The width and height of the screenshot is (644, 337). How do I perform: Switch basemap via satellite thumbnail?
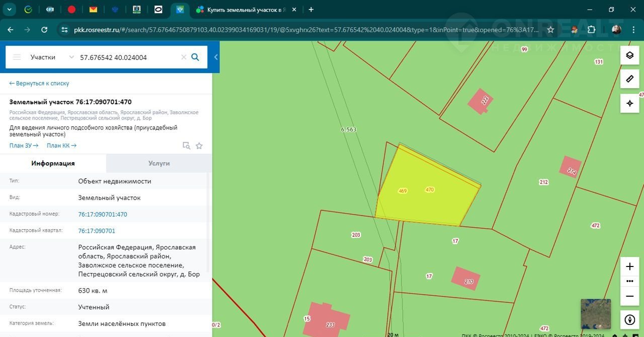tap(595, 314)
